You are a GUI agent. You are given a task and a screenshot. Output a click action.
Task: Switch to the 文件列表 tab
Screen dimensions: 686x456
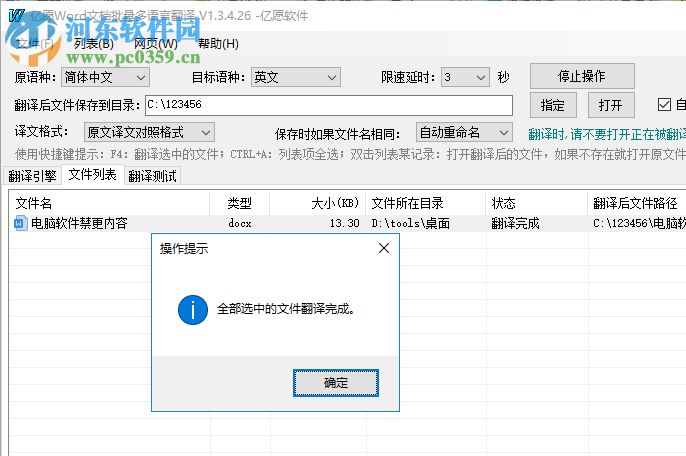pos(92,175)
